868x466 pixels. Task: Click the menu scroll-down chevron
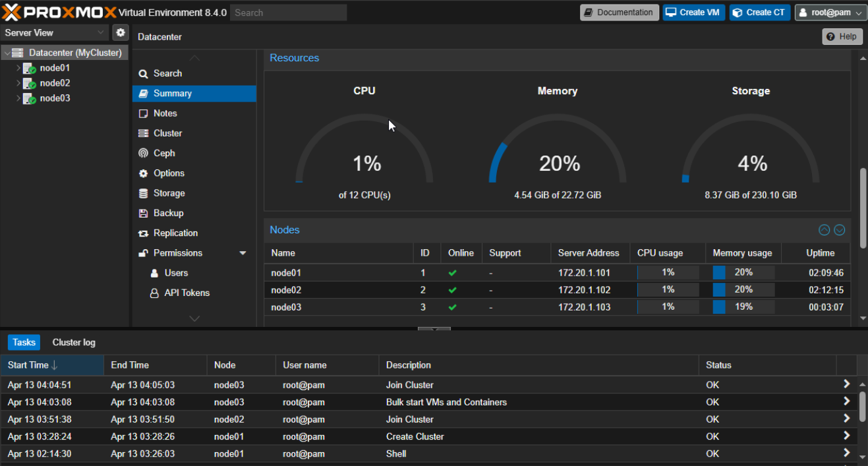tap(194, 318)
